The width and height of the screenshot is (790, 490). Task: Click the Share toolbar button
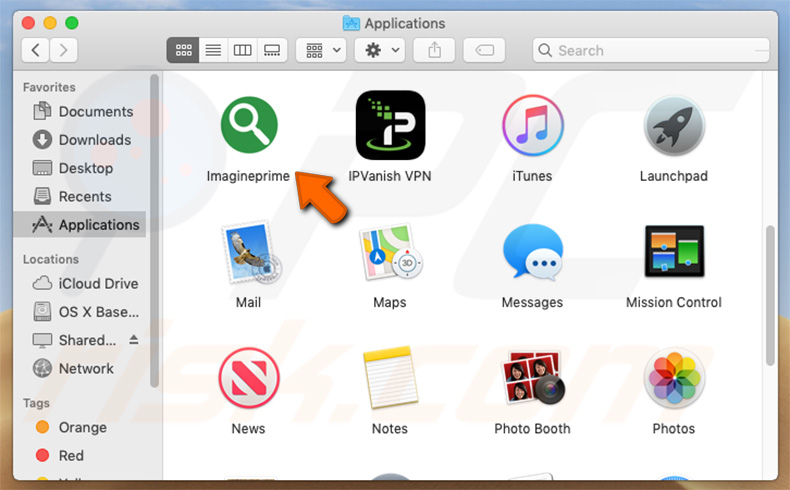(434, 50)
